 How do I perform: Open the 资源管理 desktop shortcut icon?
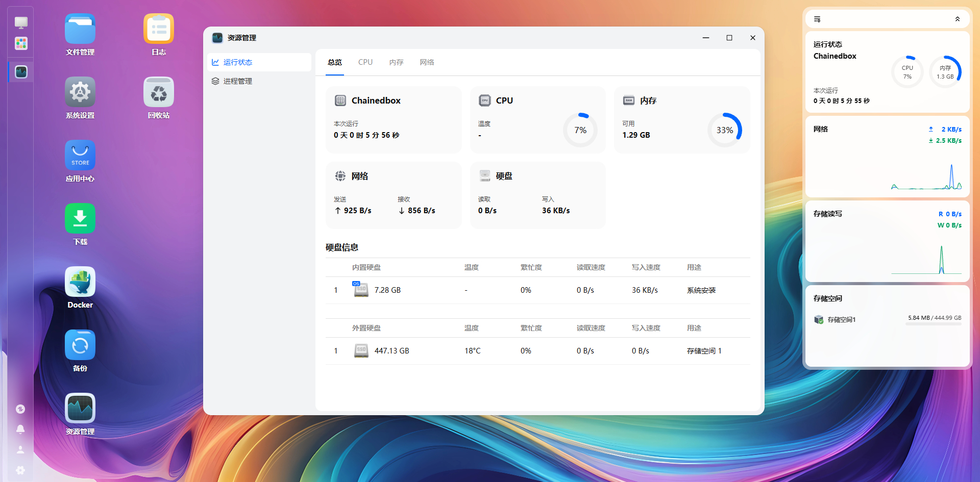tap(80, 409)
